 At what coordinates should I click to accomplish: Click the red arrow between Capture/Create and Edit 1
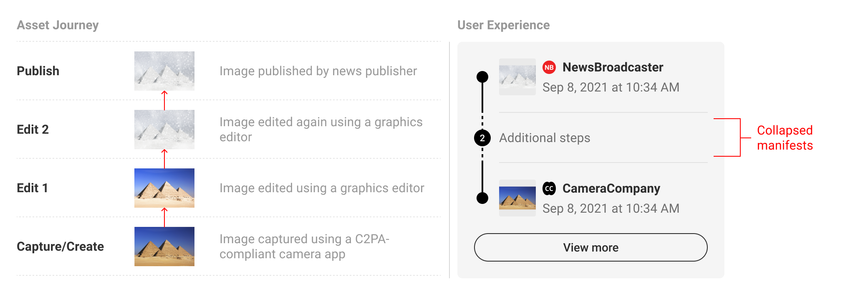coord(164,217)
